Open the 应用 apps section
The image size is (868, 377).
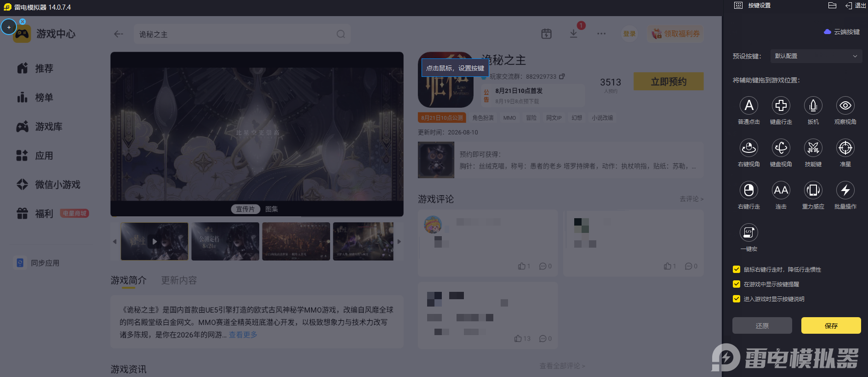click(36, 156)
